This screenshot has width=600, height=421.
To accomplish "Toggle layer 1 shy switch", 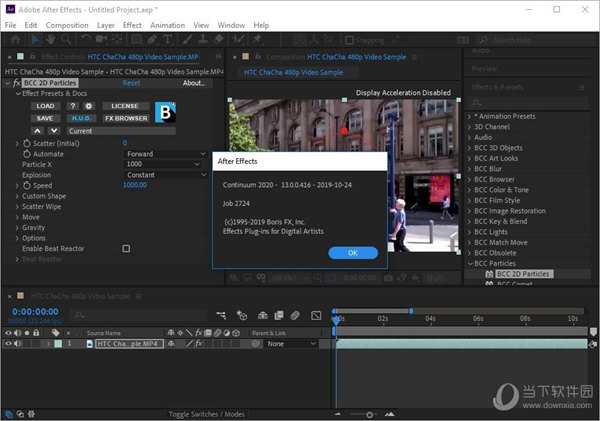I will [171, 344].
